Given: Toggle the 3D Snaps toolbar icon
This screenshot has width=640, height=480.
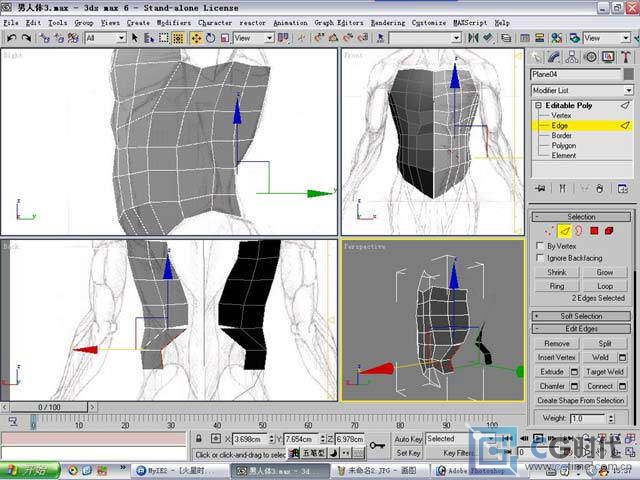Looking at the screenshot, I should point(318,38).
